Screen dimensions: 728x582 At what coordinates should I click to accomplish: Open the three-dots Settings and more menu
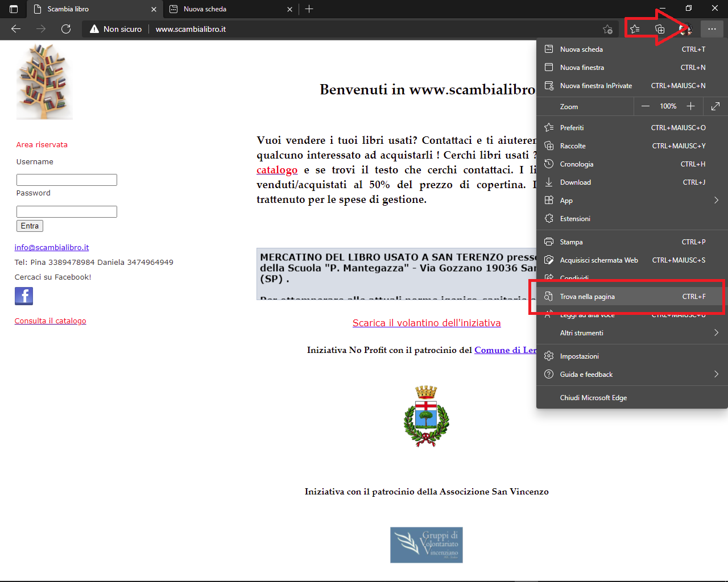click(x=712, y=29)
